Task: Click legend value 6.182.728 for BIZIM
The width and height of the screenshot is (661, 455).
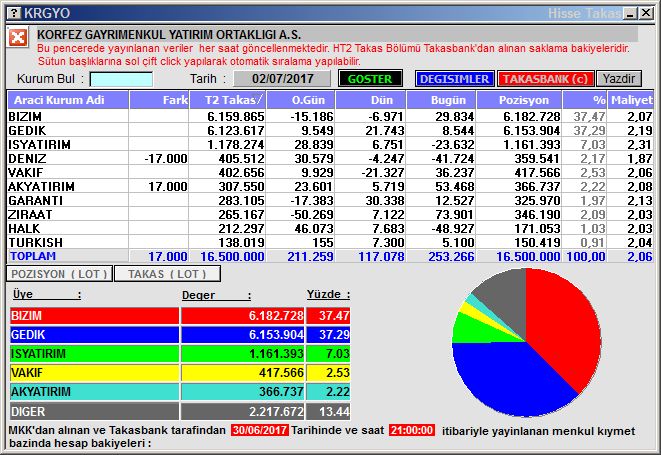Action: click(276, 316)
